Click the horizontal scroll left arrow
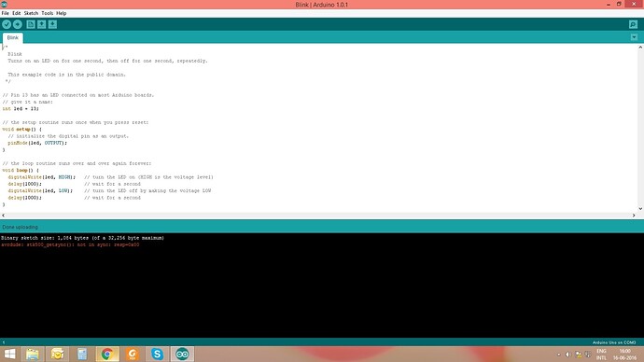 pos(4,216)
